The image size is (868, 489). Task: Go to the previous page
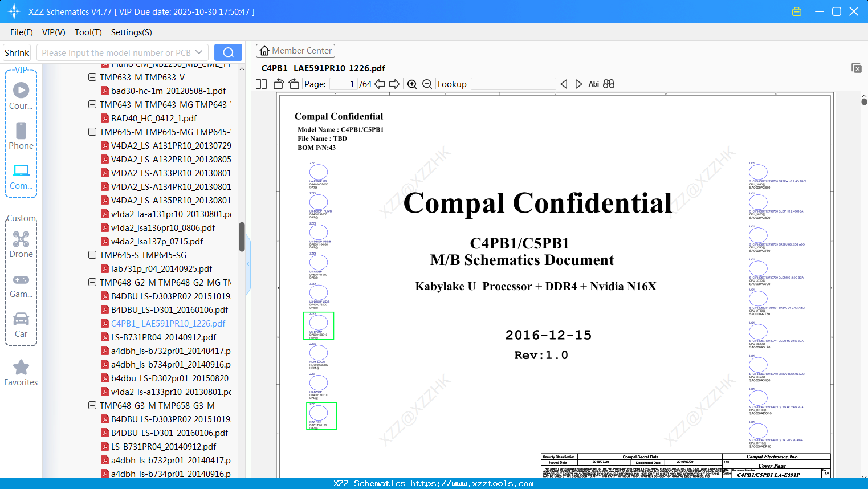click(380, 84)
